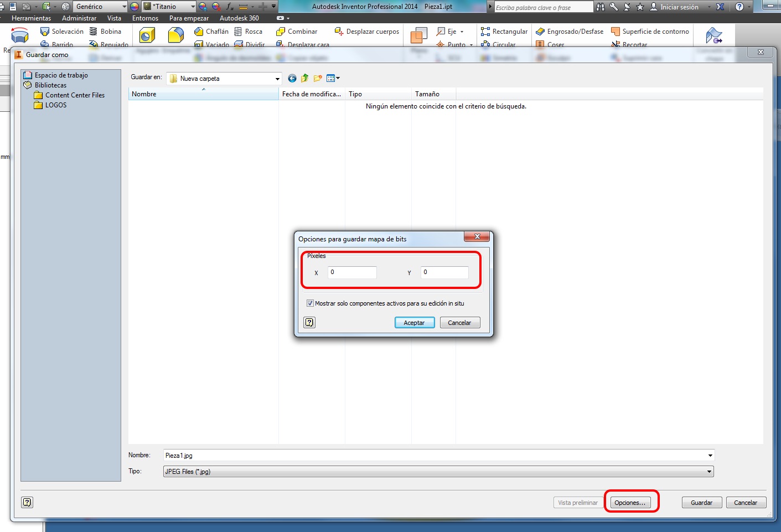
Task: Select the LOGOS folder in the tree
Action: 55,105
